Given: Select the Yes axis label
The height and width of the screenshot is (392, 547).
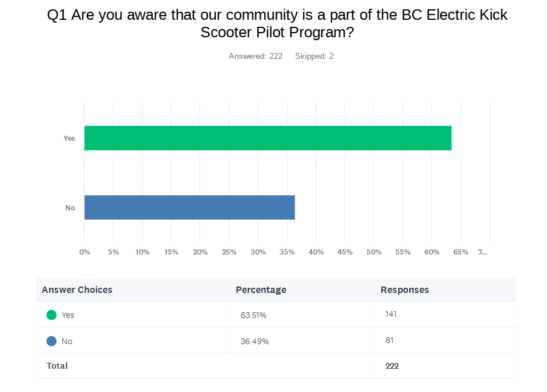Looking at the screenshot, I should pos(69,139).
